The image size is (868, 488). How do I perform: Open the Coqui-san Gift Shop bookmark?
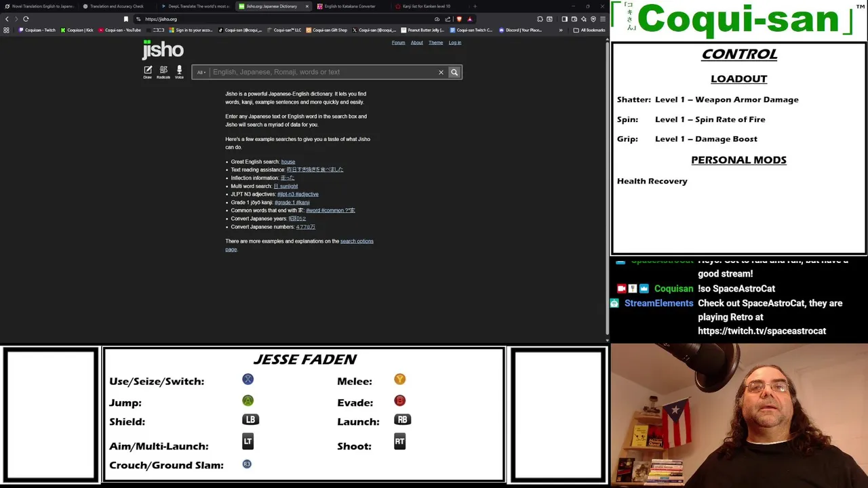(x=327, y=30)
